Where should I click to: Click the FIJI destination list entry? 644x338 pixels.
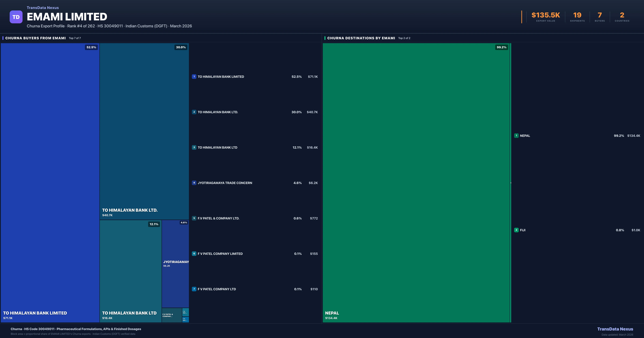(x=523, y=230)
